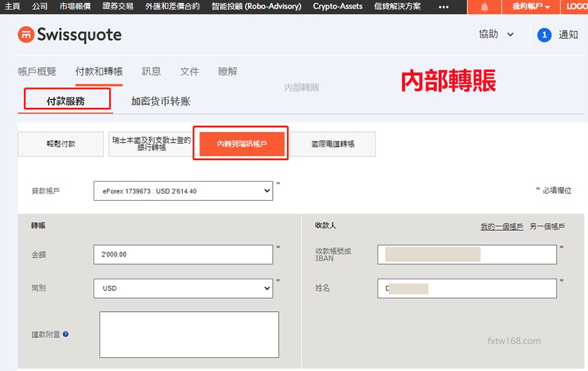Click into the 金額 amount field
The height and width of the screenshot is (371, 588).
(183, 254)
